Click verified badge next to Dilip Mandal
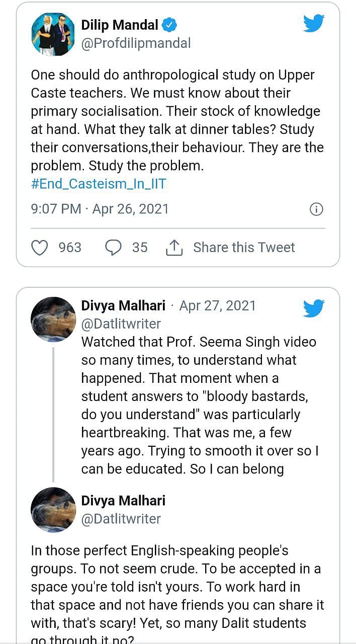Viewport: 356px width, 644px height. coord(169,25)
